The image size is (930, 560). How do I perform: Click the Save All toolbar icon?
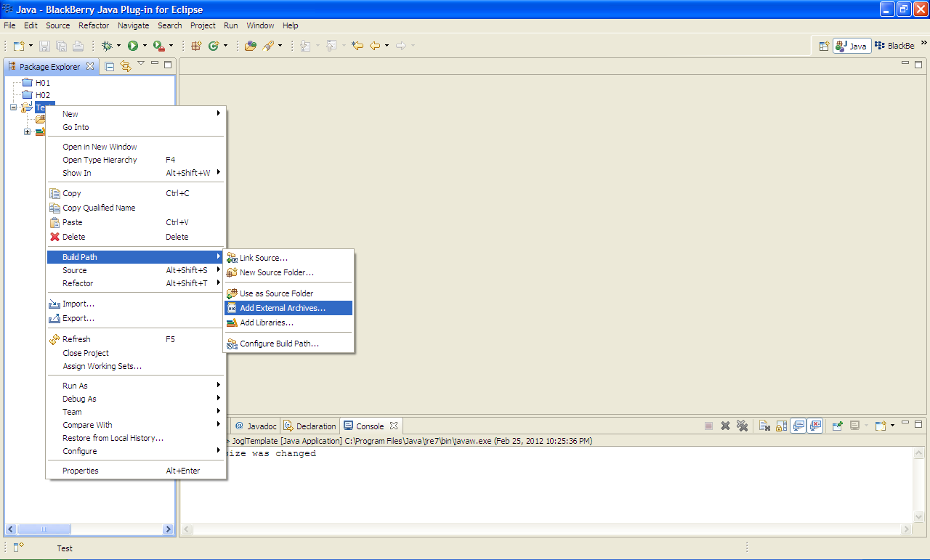[x=61, y=46]
